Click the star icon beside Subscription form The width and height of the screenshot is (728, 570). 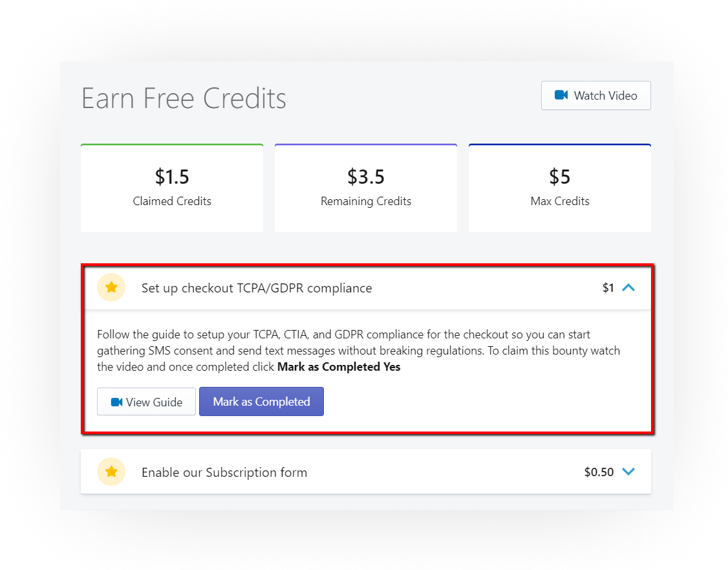[x=111, y=472]
